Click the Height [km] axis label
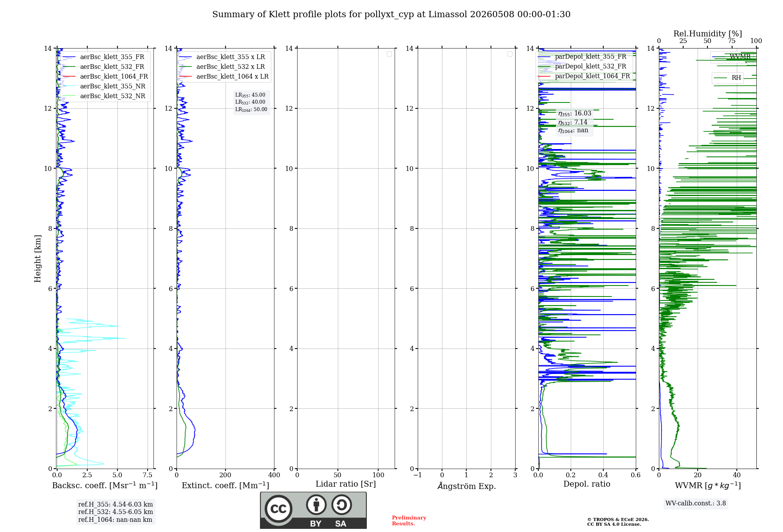 coord(38,259)
